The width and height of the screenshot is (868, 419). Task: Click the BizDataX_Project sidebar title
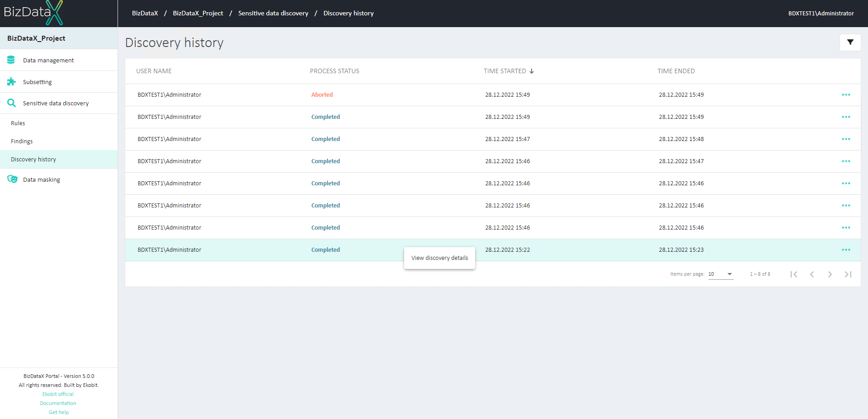point(36,38)
